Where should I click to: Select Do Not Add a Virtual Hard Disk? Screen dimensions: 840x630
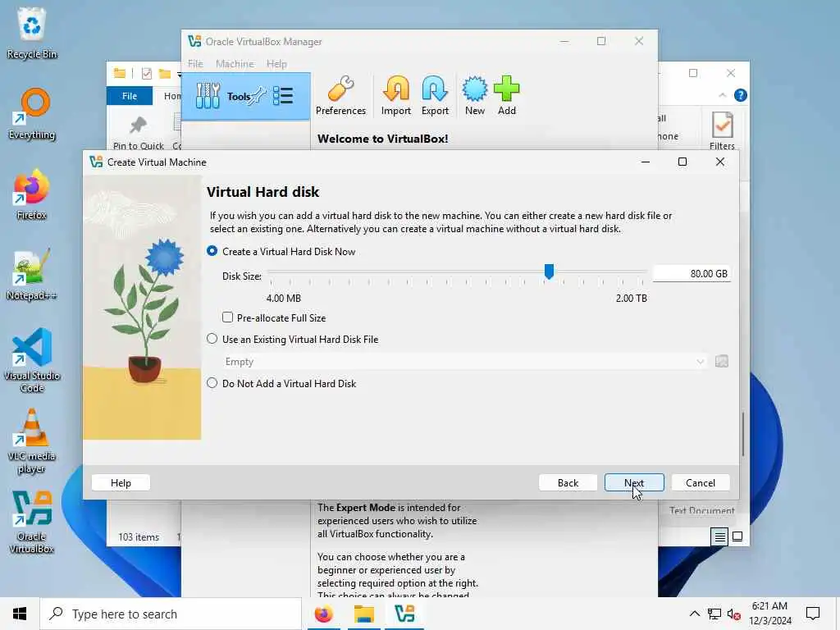tap(212, 384)
